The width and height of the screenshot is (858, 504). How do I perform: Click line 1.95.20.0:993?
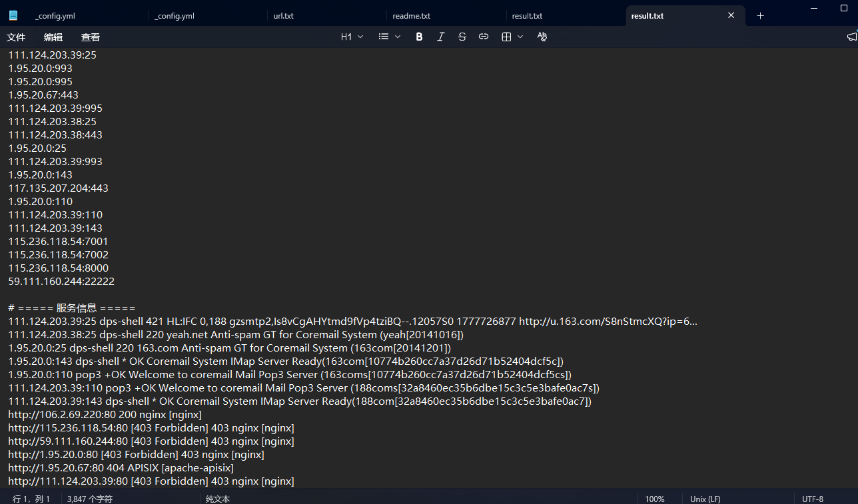click(x=41, y=69)
